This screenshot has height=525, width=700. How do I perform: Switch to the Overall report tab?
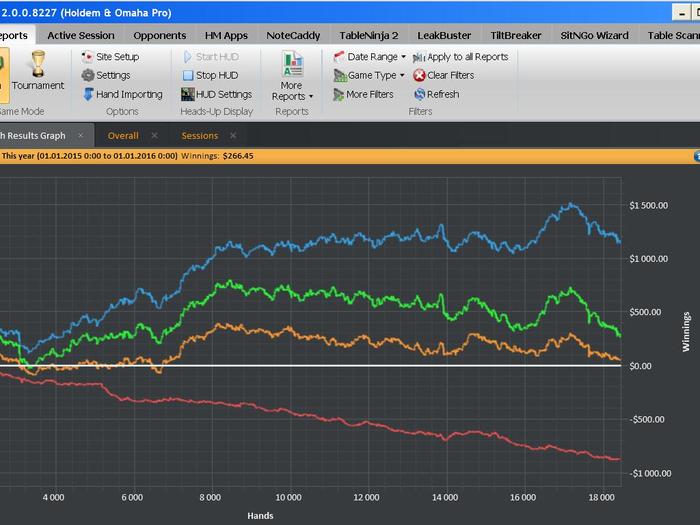[x=123, y=136]
